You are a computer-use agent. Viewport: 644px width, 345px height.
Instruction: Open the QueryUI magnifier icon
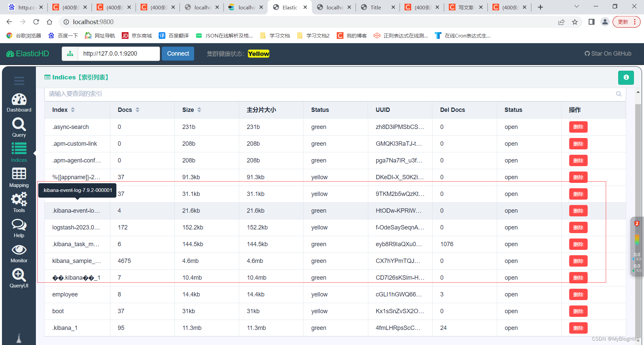[19, 278]
